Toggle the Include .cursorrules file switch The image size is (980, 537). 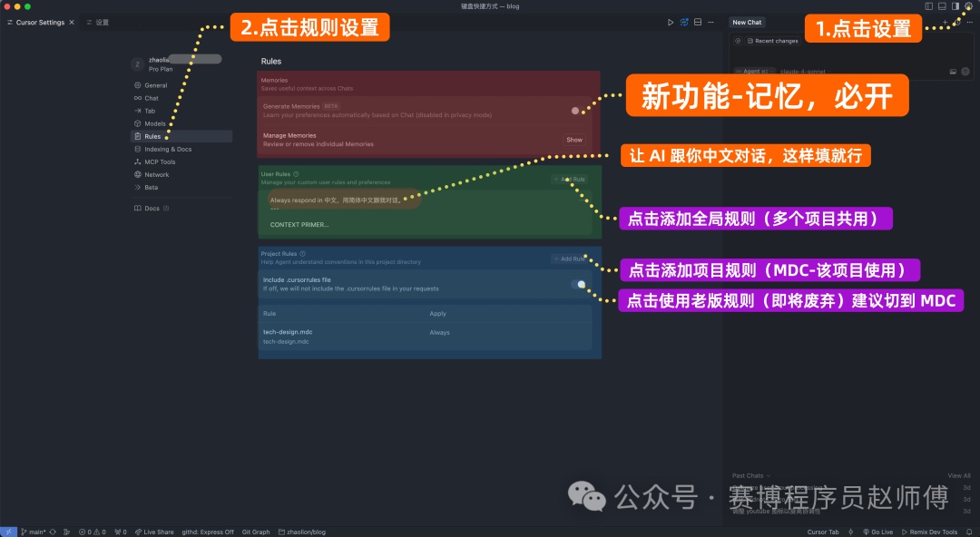click(x=578, y=285)
